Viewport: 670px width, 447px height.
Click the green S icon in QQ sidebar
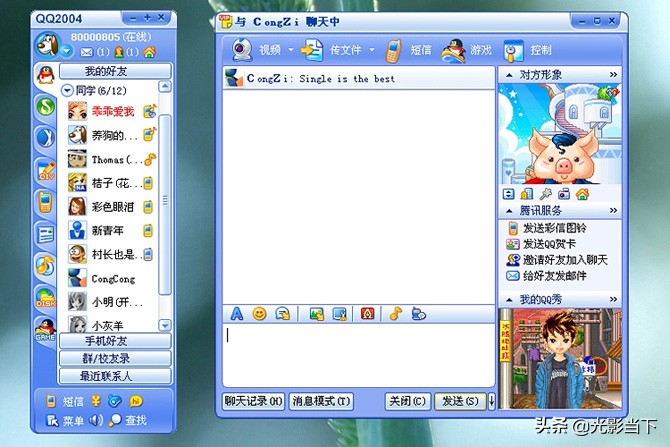(46, 107)
